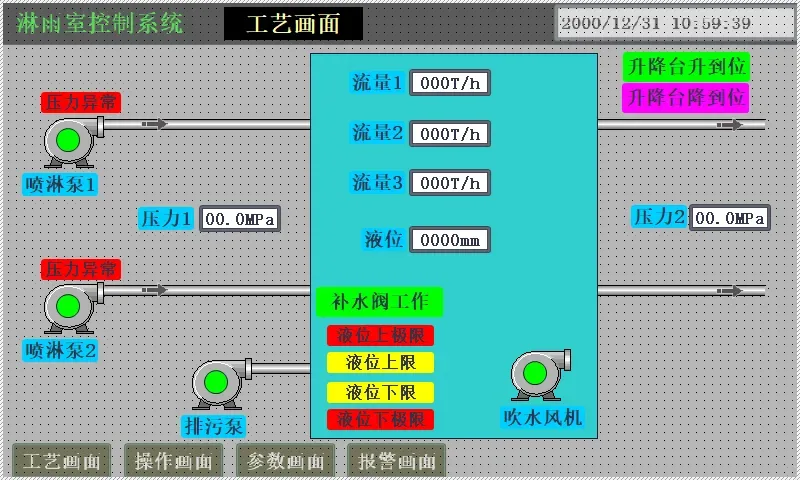Click the 吹水风机 label
Image resolution: width=800 pixels, height=480 pixels.
tap(543, 418)
